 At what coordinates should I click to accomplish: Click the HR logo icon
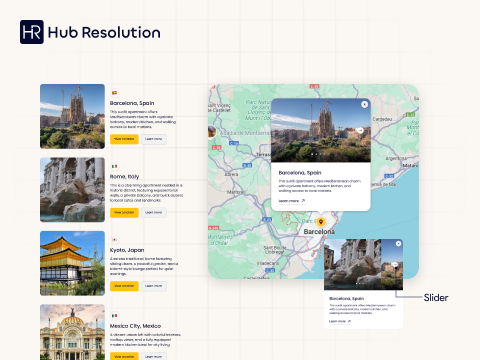(32, 32)
